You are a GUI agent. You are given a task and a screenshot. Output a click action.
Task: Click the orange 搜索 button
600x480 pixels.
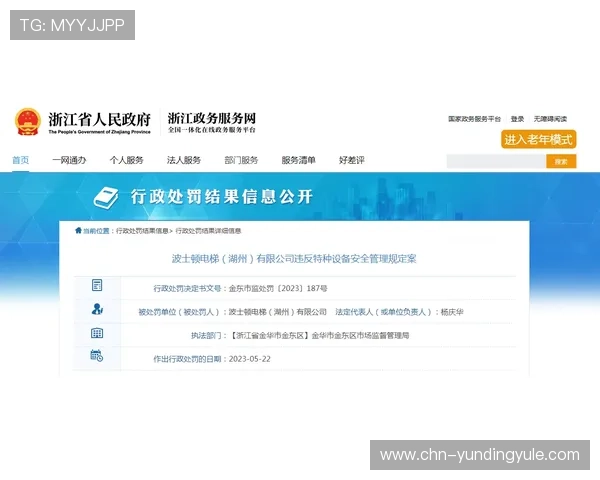[x=561, y=162]
